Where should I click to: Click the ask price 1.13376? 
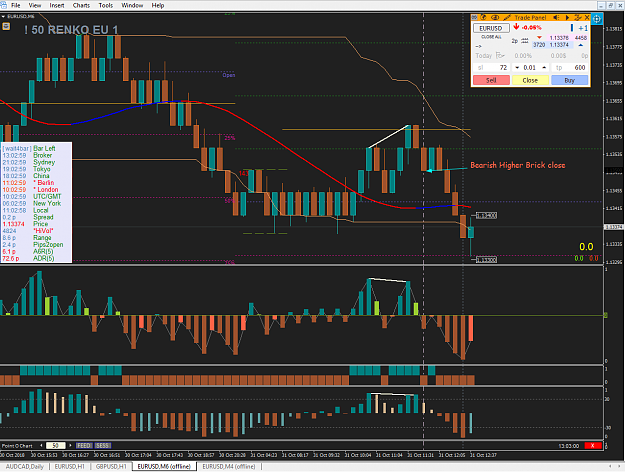(x=559, y=38)
